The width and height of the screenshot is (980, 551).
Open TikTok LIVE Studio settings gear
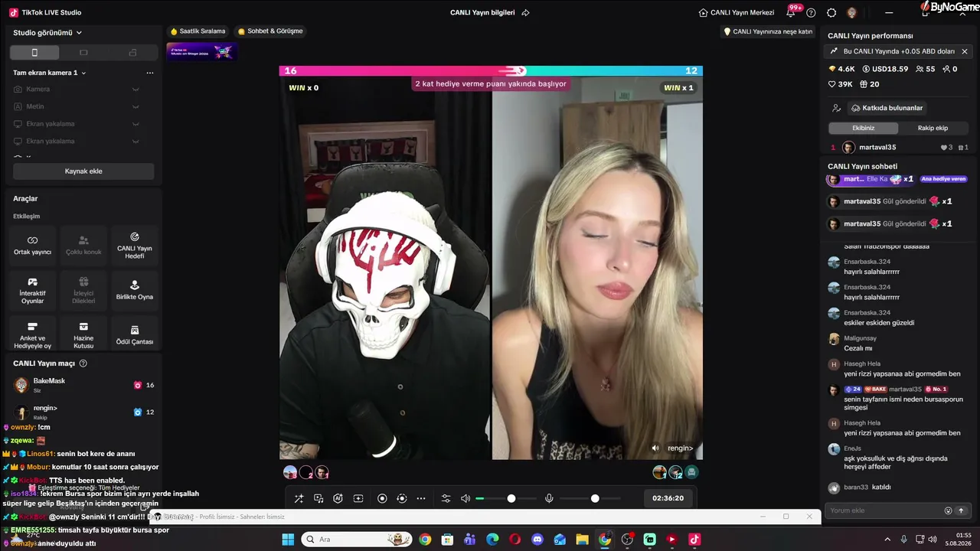831,13
